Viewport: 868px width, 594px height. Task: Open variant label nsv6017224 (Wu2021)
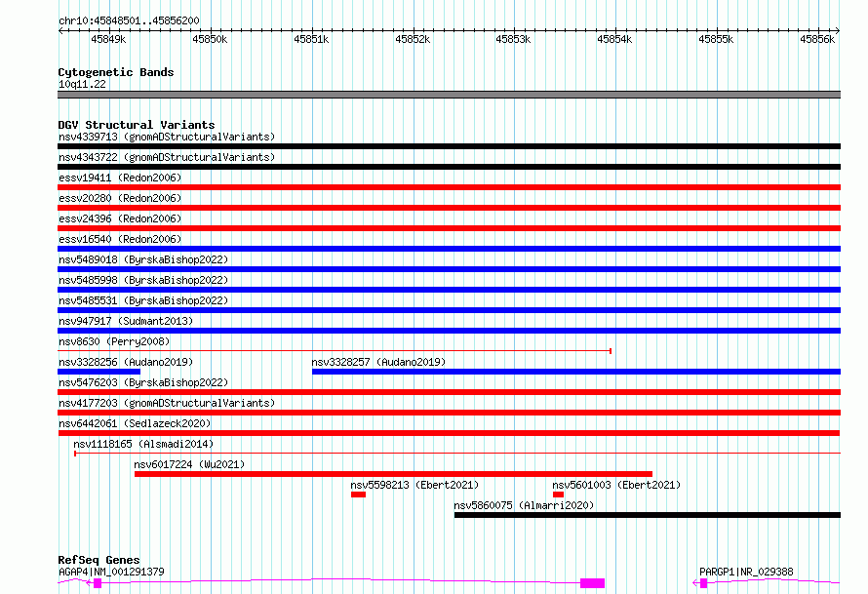[189, 464]
